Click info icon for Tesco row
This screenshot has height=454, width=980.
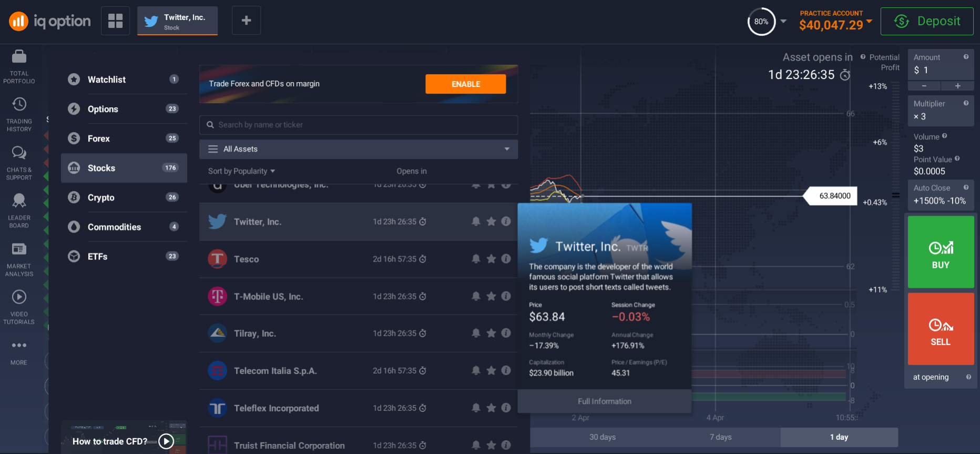[x=506, y=259]
